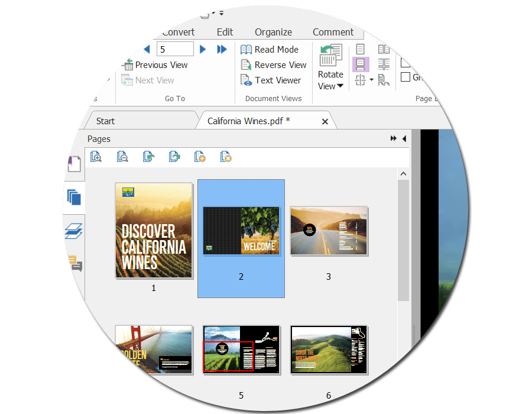This screenshot has height=414, width=532.
Task: Select the page 6 Savor the North Coast thumbnail
Action: 329,350
